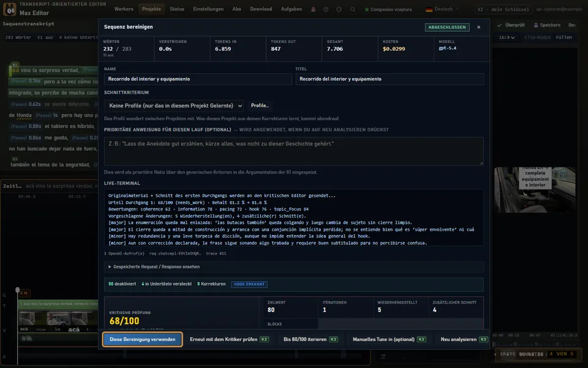The height and width of the screenshot is (368, 588).
Task: Open the Status menu
Action: [177, 9]
